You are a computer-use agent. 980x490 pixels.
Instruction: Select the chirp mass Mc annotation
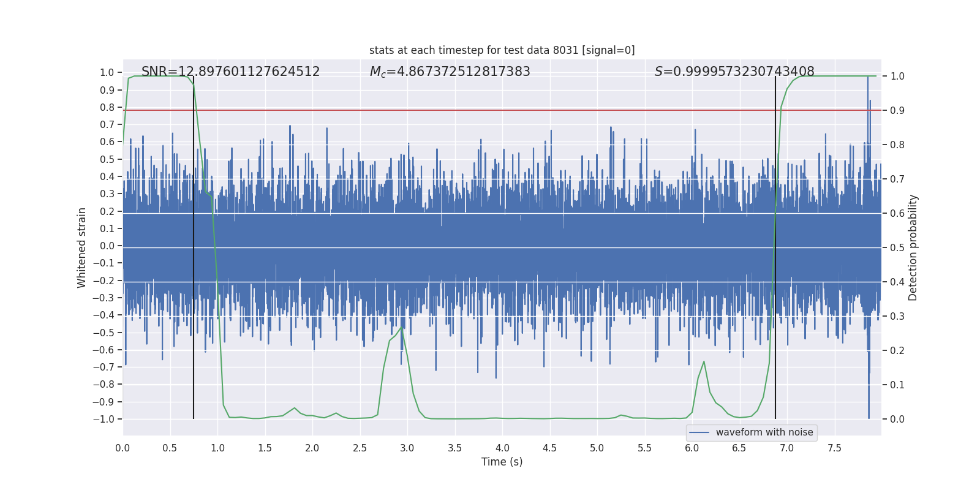[x=450, y=72]
